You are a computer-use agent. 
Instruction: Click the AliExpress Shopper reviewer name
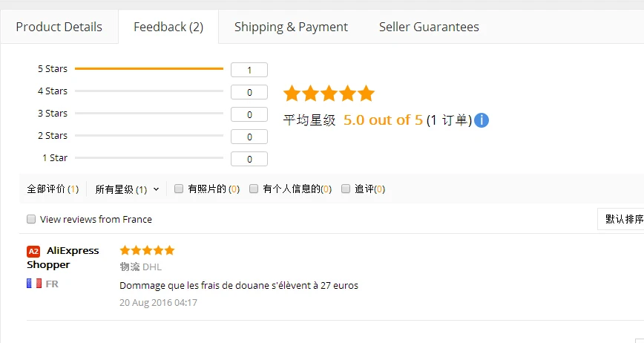click(63, 258)
